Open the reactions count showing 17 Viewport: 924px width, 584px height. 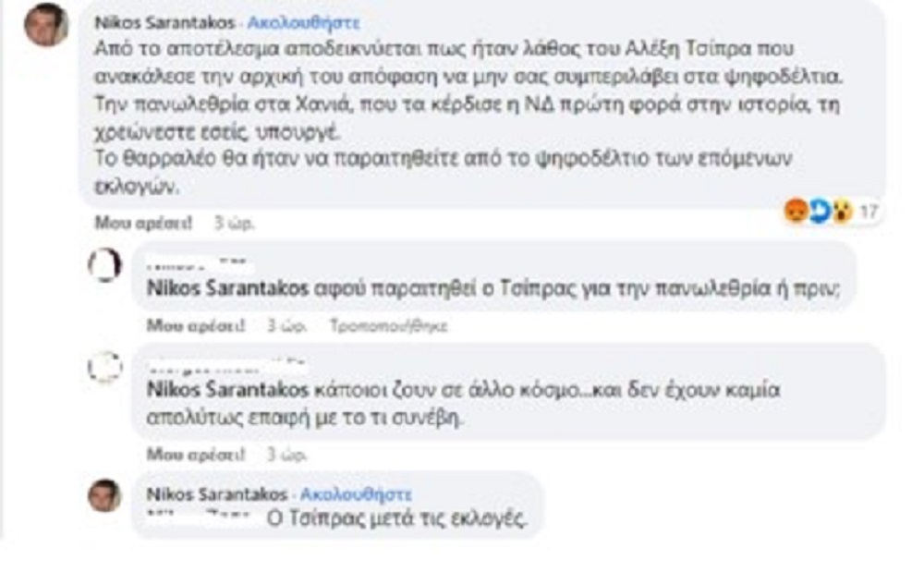(x=868, y=213)
